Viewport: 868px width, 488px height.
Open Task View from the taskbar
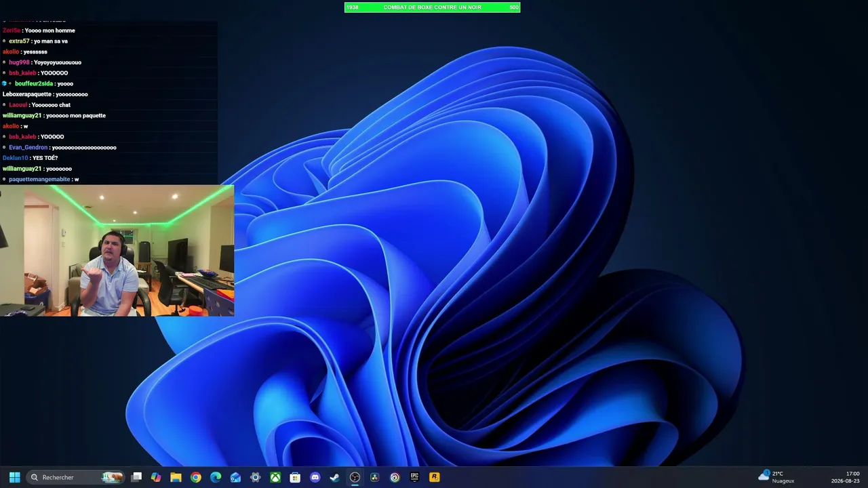(136, 477)
